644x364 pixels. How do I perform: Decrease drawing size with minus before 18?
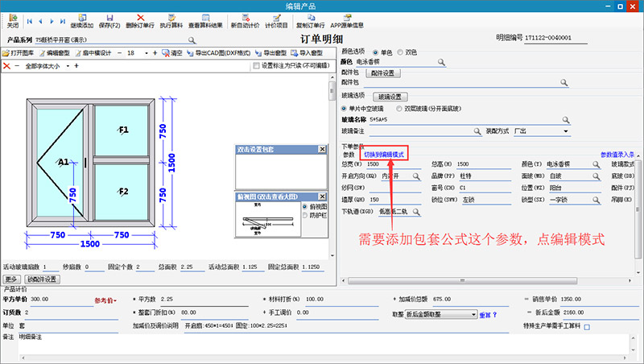(119, 53)
